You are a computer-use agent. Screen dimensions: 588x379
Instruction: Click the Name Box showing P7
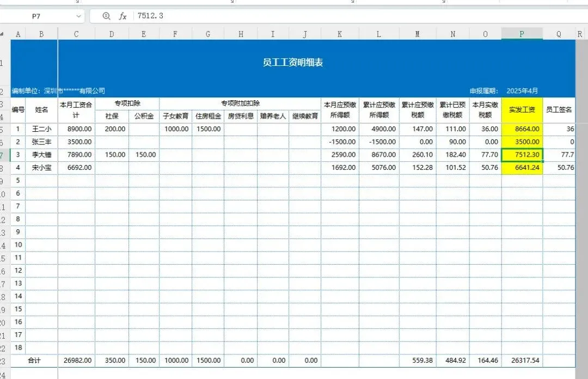pos(36,16)
